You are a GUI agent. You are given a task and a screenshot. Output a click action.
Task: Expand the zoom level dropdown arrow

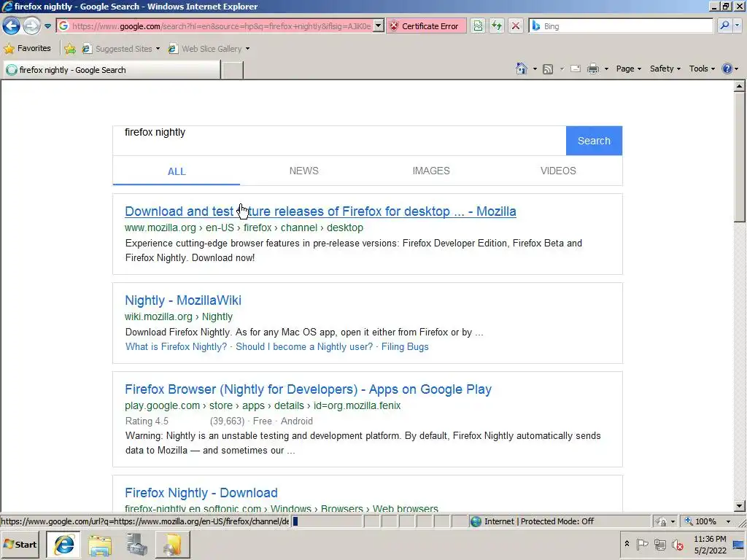[727, 521]
